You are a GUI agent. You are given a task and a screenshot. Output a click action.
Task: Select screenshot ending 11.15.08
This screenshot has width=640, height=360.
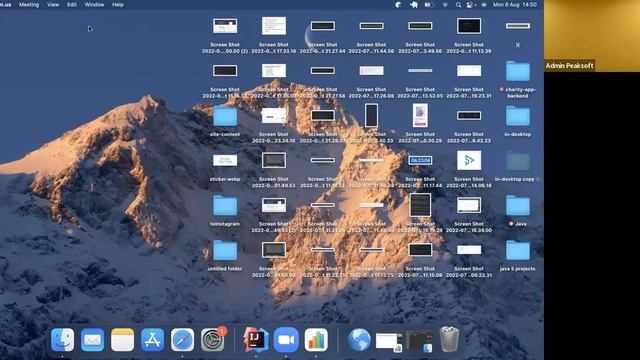(x=420, y=250)
